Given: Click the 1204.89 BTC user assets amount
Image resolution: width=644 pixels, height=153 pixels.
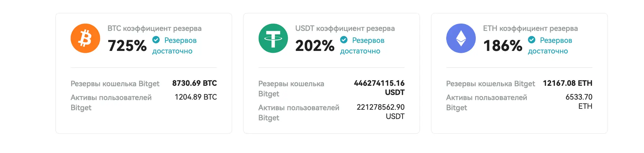Looking at the screenshot, I should click(196, 97).
